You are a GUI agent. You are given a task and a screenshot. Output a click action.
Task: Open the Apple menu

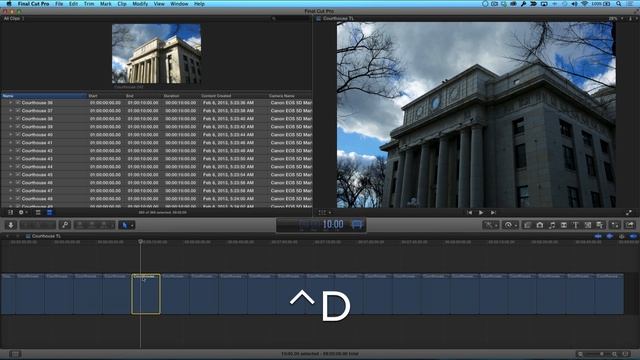tap(9, 4)
